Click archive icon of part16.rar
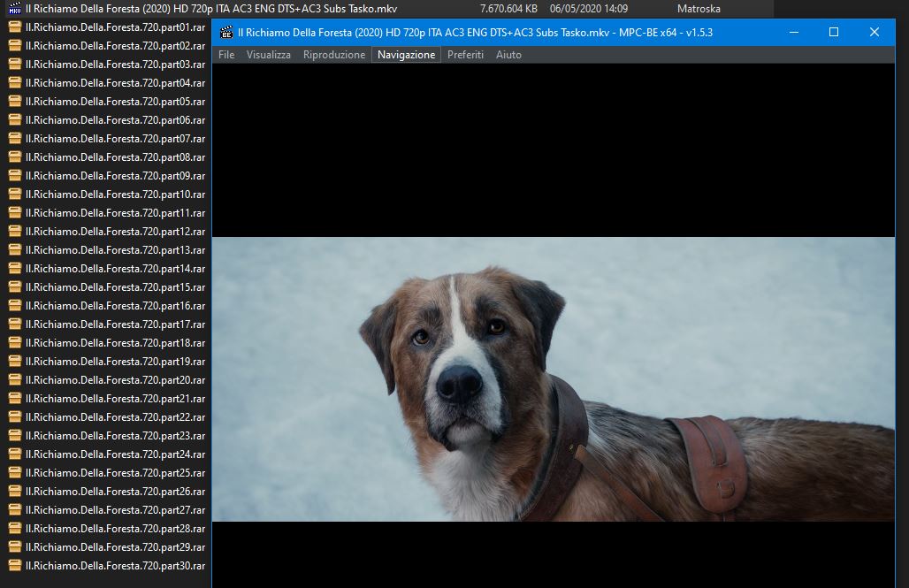Viewport: 909px width, 588px height. click(x=15, y=306)
